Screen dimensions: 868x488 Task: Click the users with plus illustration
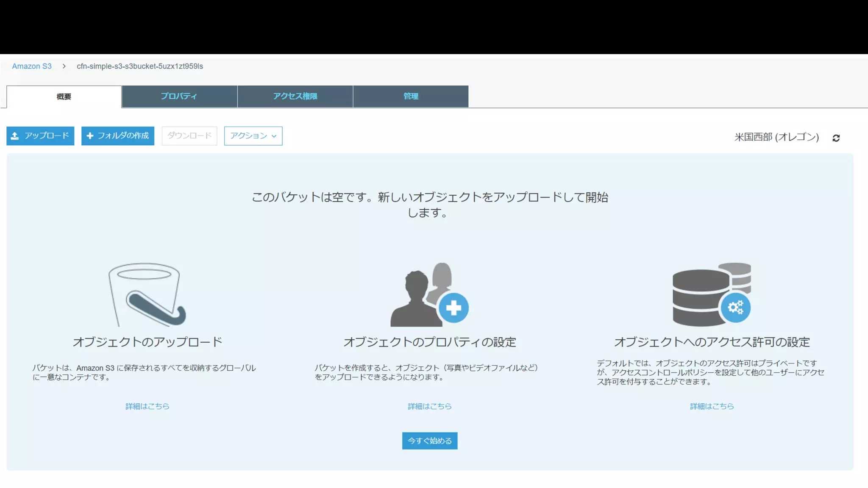tap(429, 294)
